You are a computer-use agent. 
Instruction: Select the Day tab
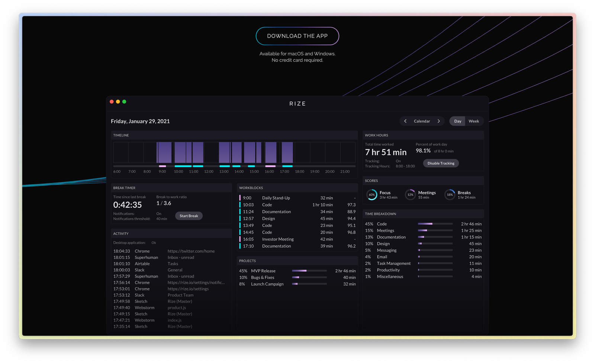click(x=457, y=121)
